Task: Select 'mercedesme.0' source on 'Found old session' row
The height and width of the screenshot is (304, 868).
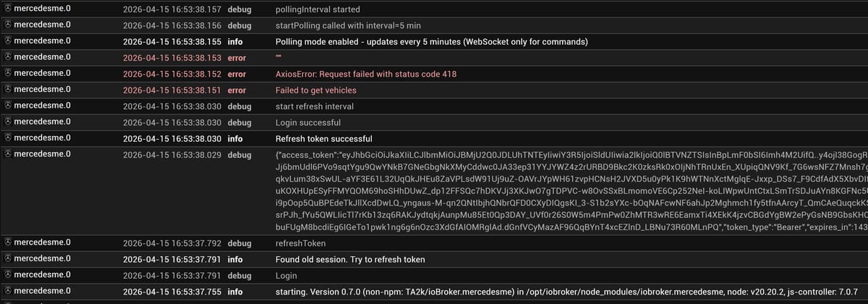Action: coord(42,258)
